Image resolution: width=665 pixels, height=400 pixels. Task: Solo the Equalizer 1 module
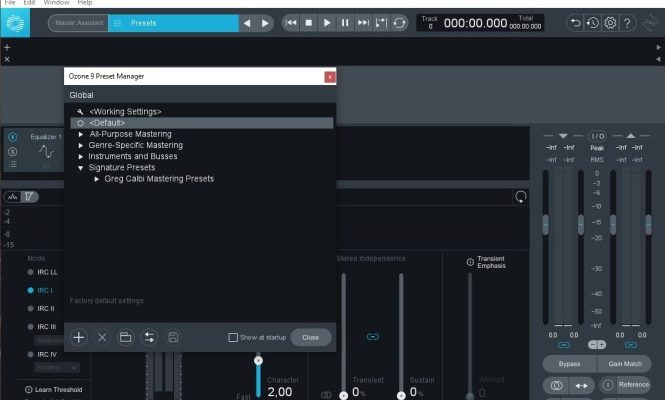coord(13,151)
